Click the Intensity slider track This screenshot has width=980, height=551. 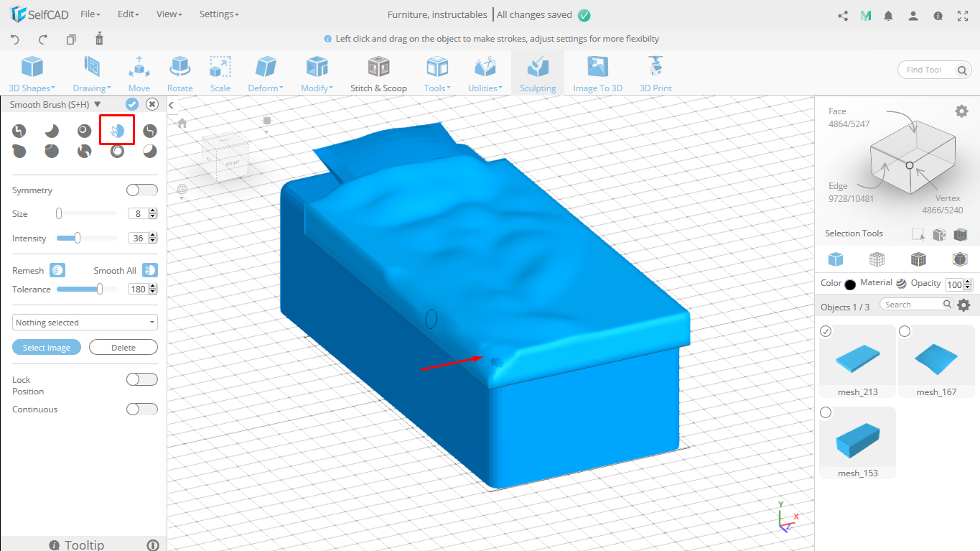click(86, 238)
